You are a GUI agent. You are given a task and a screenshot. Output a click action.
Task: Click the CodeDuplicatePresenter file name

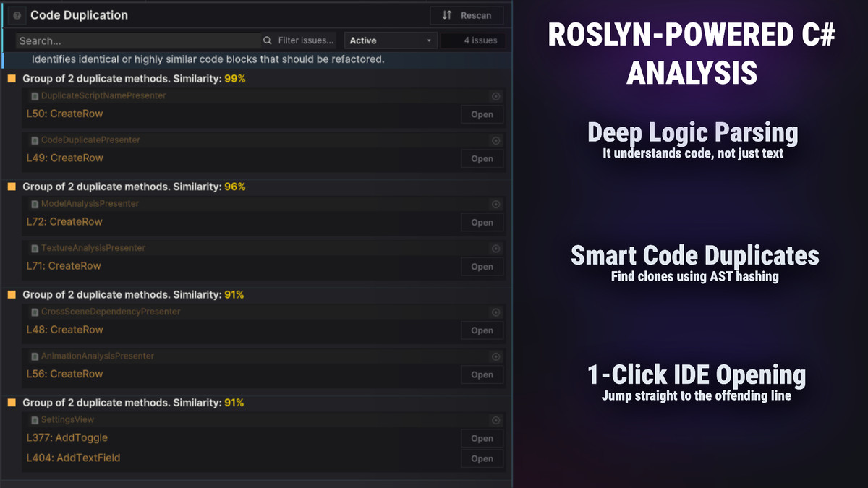click(90, 140)
